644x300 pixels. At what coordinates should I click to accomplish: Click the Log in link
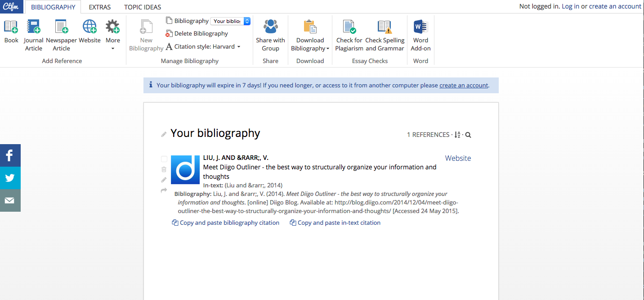(x=571, y=6)
